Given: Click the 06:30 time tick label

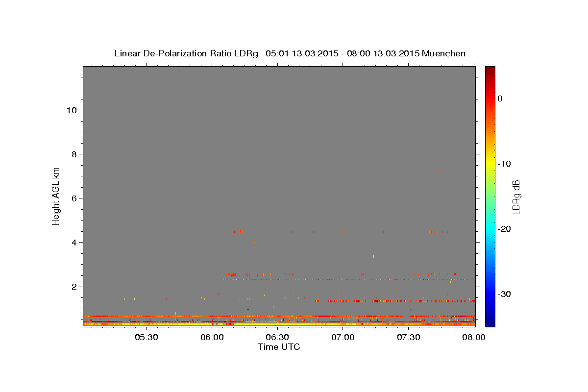Looking at the screenshot, I should [x=277, y=338].
